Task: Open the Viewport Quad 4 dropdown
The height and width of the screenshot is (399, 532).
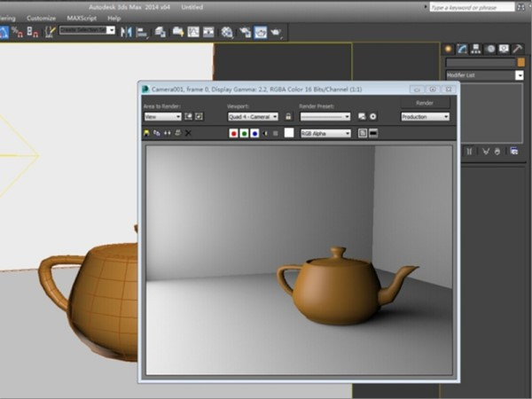Action: [253, 116]
